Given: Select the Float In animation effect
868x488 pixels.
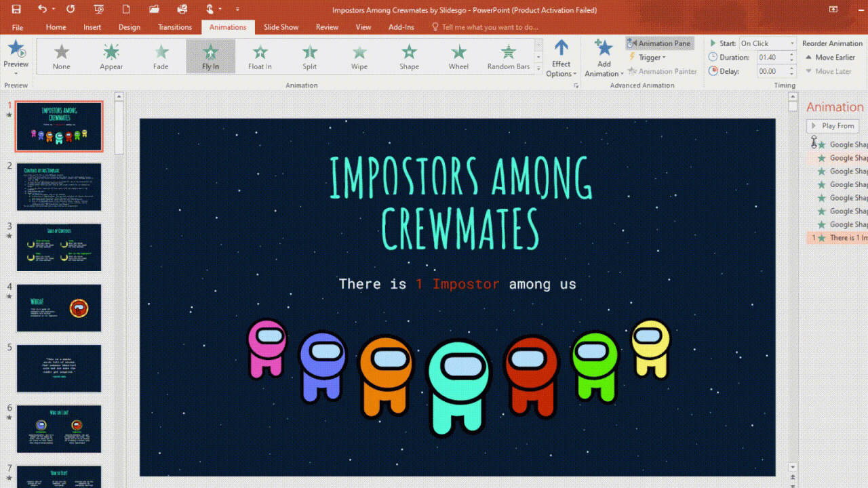Looking at the screenshot, I should coord(260,56).
